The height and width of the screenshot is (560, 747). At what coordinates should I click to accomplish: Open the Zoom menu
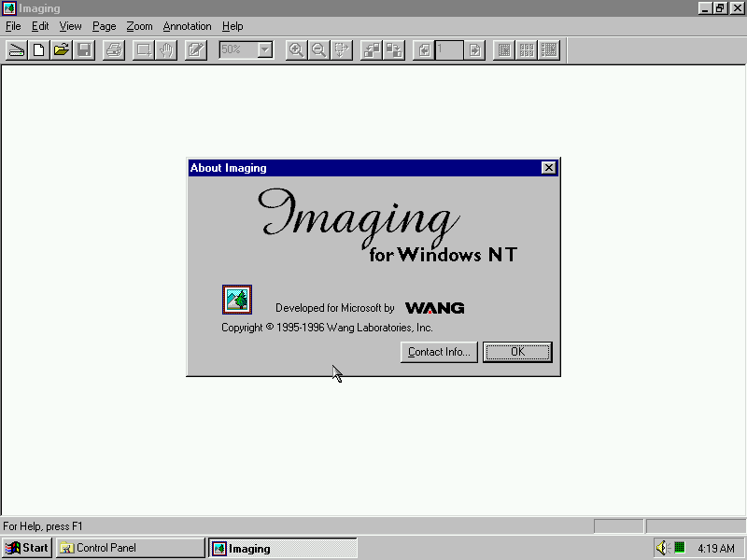(139, 26)
